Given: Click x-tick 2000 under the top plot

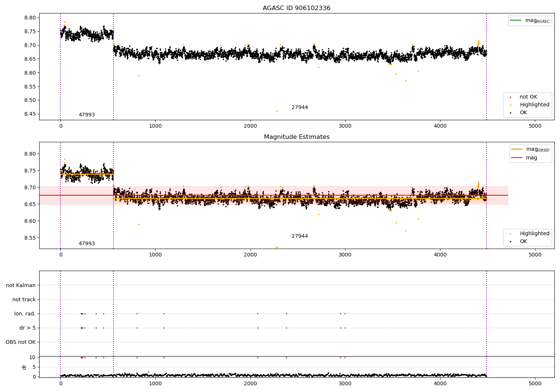Looking at the screenshot, I should [250, 126].
